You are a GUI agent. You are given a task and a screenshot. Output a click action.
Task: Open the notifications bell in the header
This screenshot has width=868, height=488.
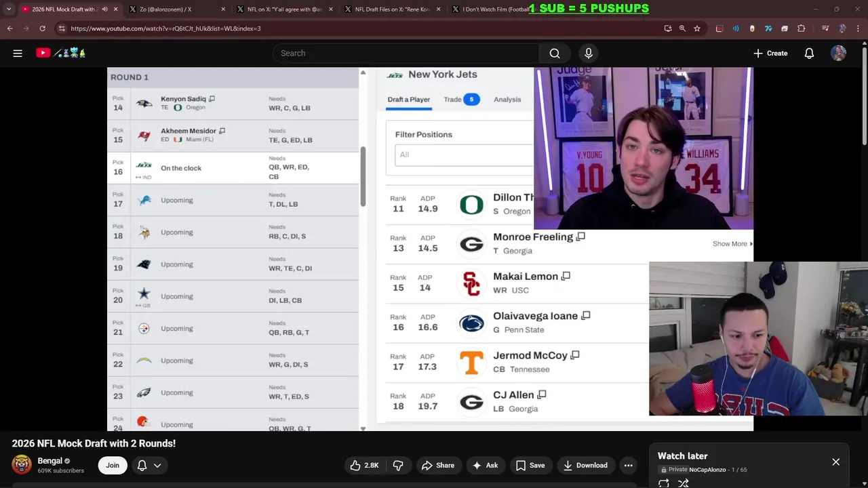tap(809, 53)
